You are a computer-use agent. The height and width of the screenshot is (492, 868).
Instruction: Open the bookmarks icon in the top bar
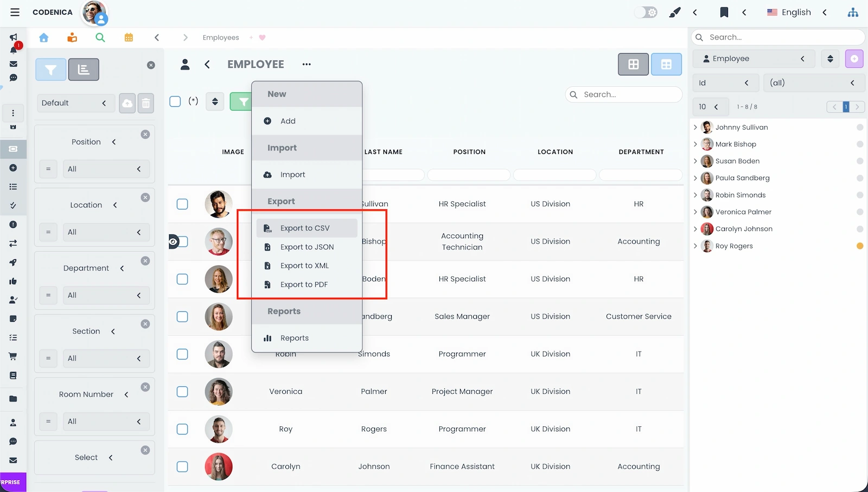(x=724, y=12)
